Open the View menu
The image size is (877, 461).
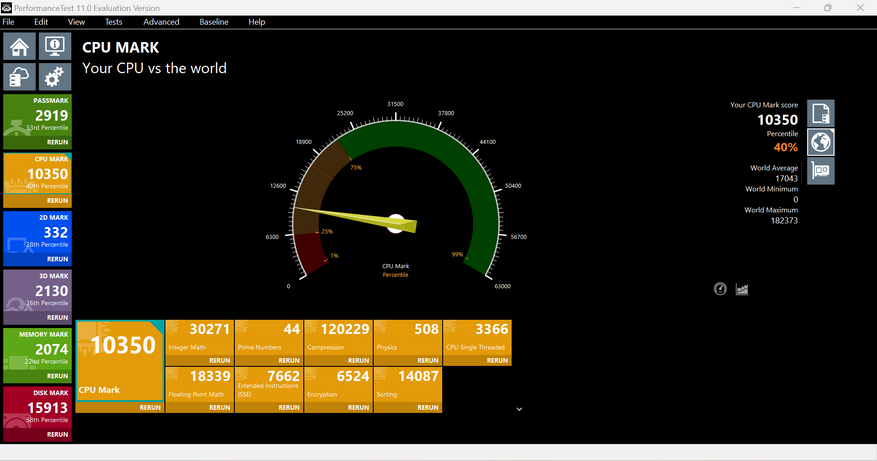pyautogui.click(x=76, y=22)
